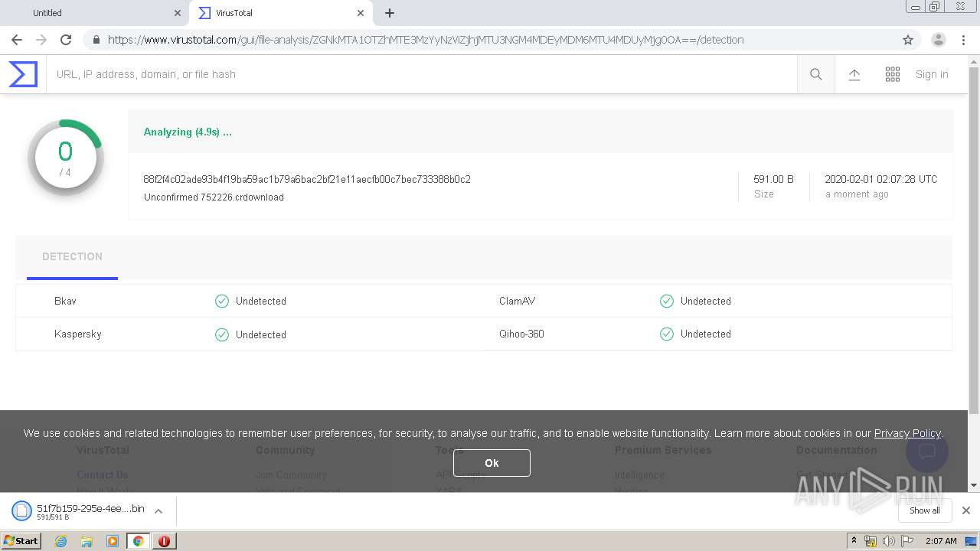This screenshot has width=980, height=551.
Task: Click the taskbar clock 2:07 AM
Action: pos(941,541)
